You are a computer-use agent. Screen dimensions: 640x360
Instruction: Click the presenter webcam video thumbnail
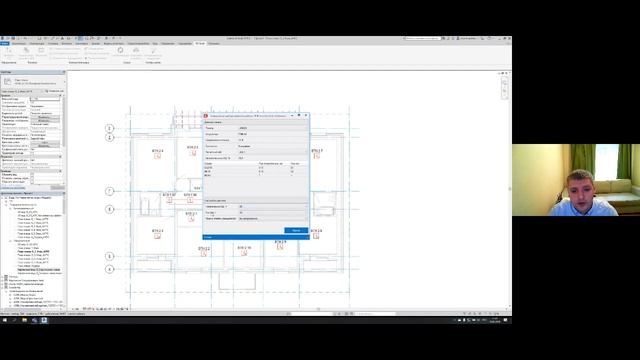point(576,180)
